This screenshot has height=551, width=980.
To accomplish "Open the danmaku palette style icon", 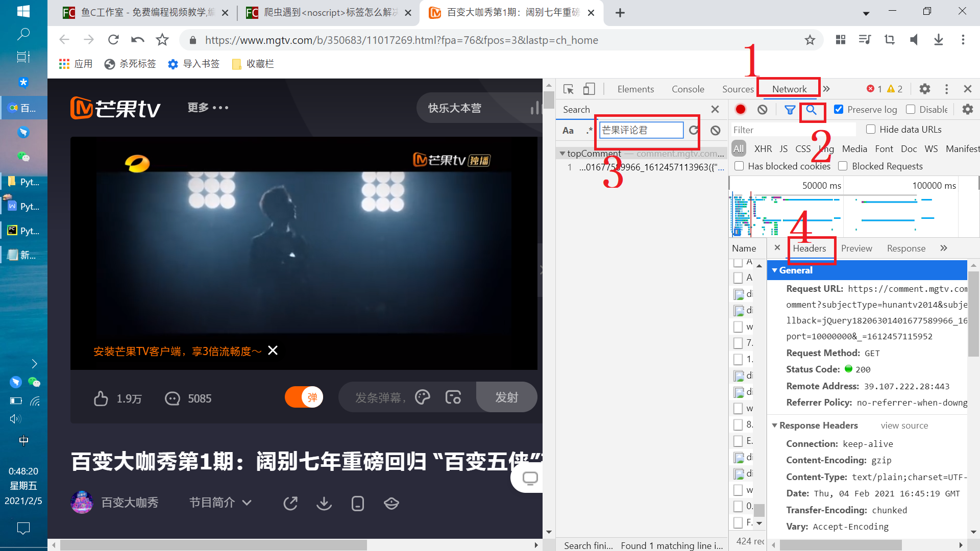I will [423, 397].
